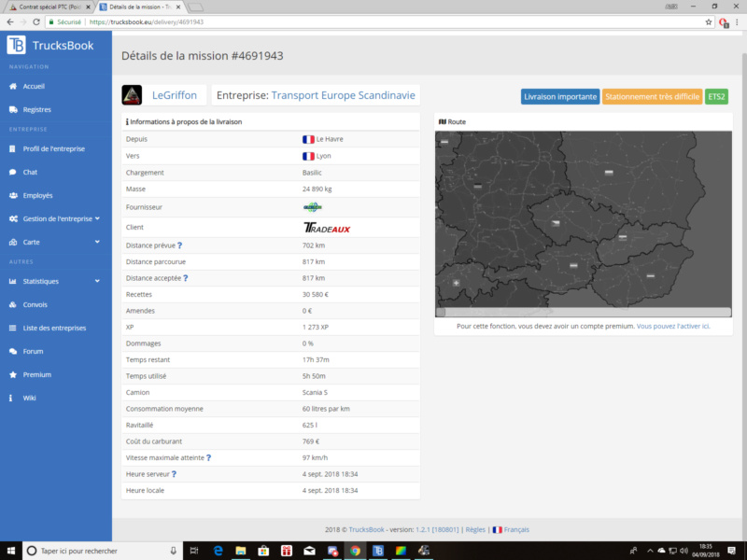Open the Opera-style extension icon in toolbar

pyautogui.click(x=725, y=22)
